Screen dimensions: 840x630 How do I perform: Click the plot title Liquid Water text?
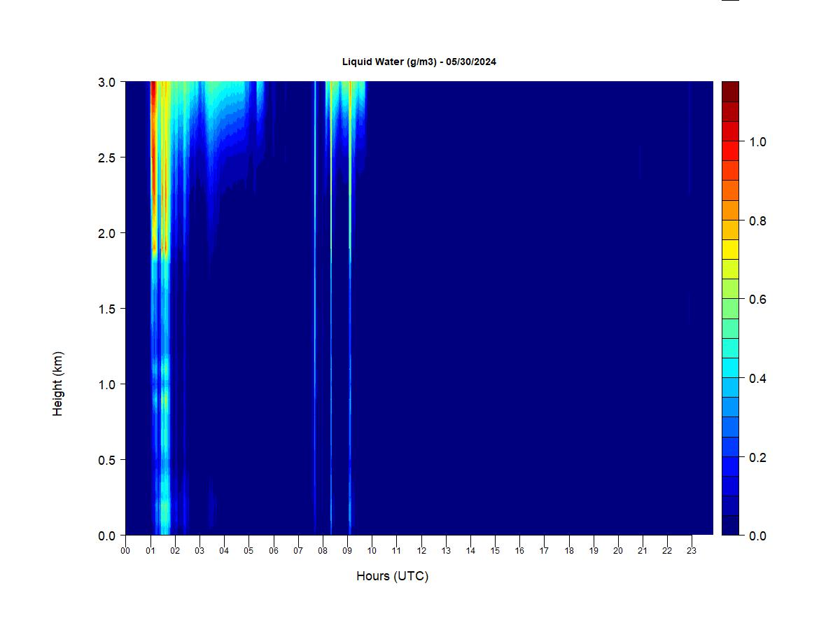419,62
